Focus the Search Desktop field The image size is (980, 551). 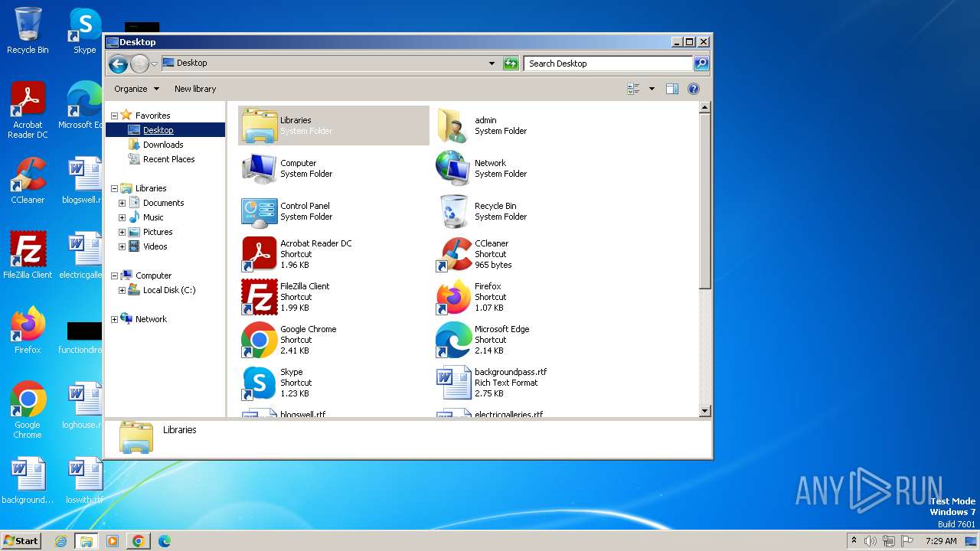[609, 64]
